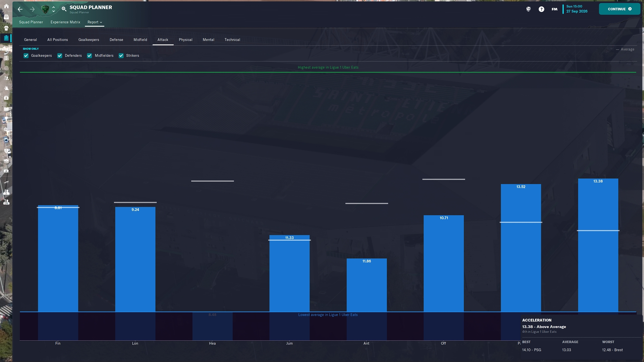Expand the Report dropdown
The image size is (644, 362).
pyautogui.click(x=95, y=22)
